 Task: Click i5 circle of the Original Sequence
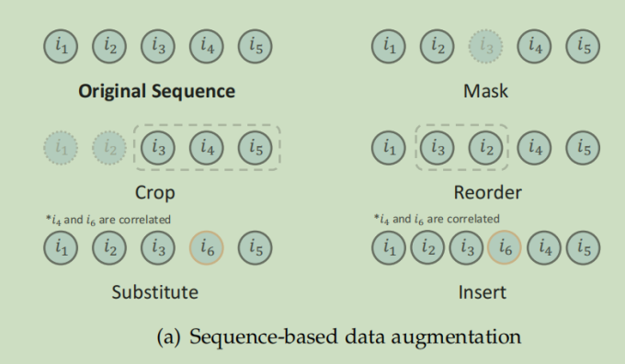256,46
